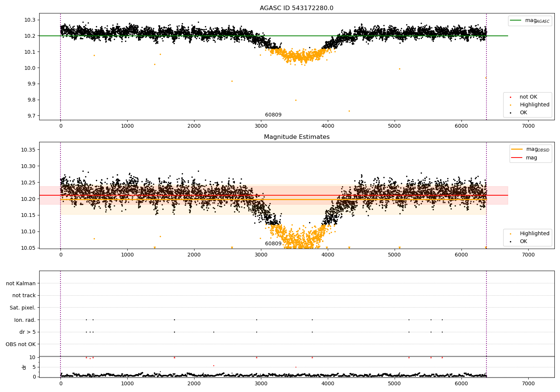This screenshot has width=560, height=392.
Task: Click the 'AGASC ID 543172280.0' plot title
Action: (x=296, y=8)
